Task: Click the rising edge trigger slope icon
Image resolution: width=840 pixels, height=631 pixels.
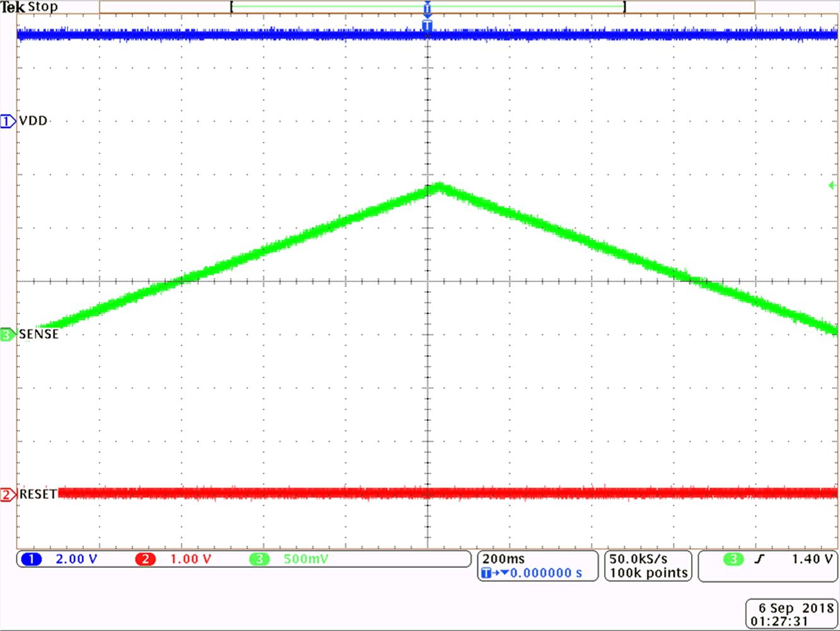Action: point(759,558)
